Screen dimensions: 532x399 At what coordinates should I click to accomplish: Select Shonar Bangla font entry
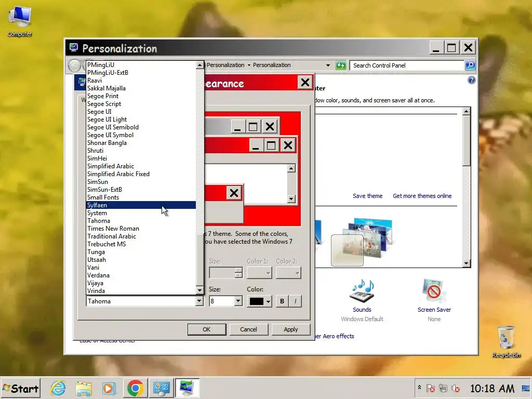pyautogui.click(x=141, y=142)
